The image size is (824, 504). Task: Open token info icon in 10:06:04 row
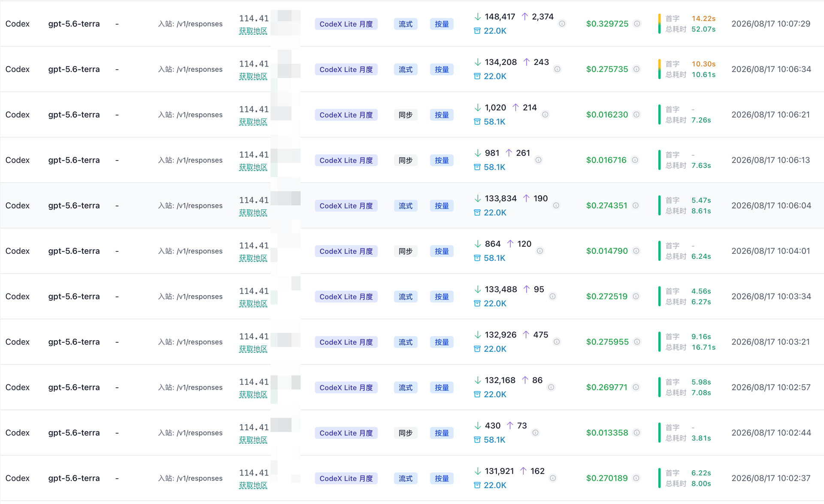pos(556,205)
